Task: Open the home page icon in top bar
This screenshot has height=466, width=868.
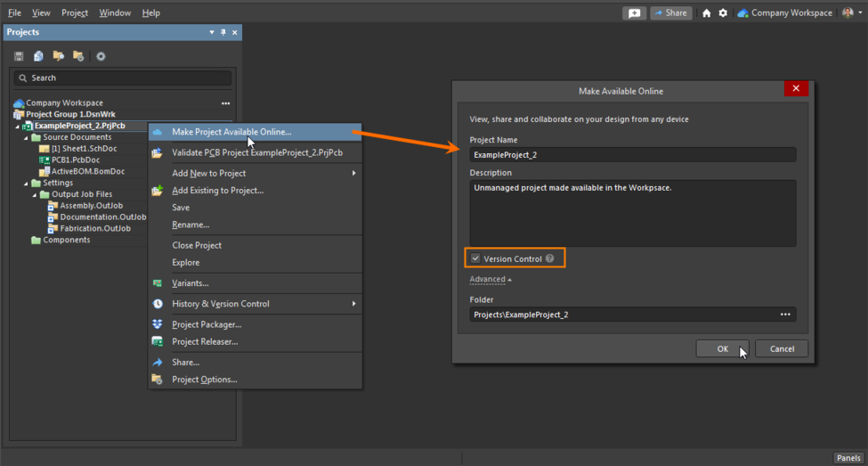Action: pyautogui.click(x=707, y=13)
